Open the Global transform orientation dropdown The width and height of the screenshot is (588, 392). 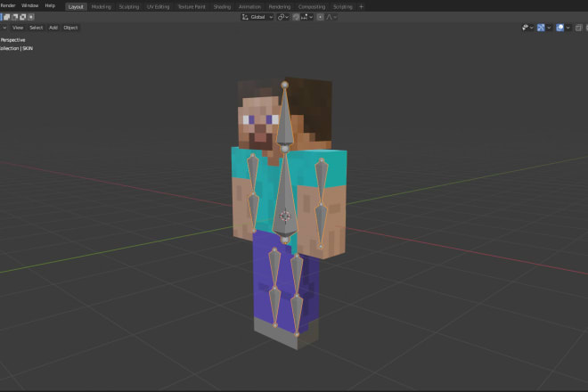[x=257, y=17]
